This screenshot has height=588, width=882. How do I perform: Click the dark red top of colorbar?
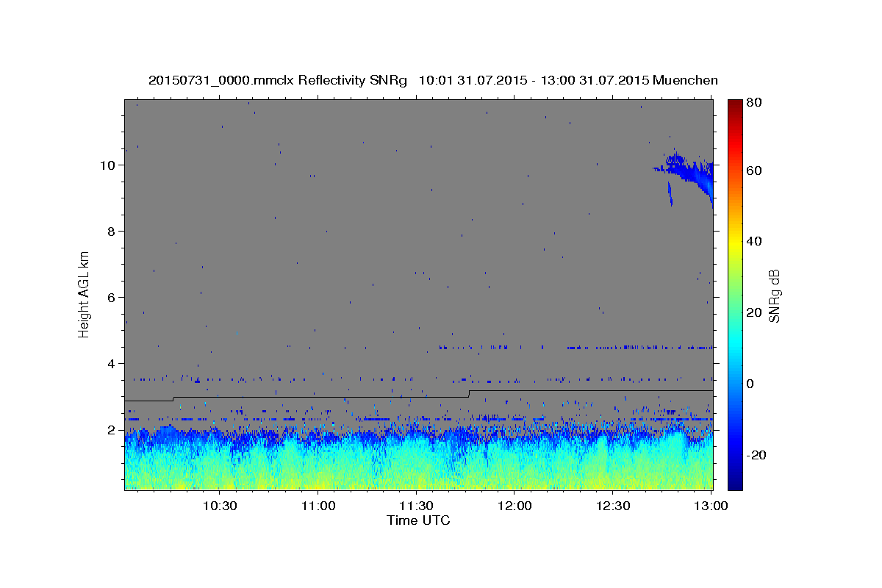[735, 105]
